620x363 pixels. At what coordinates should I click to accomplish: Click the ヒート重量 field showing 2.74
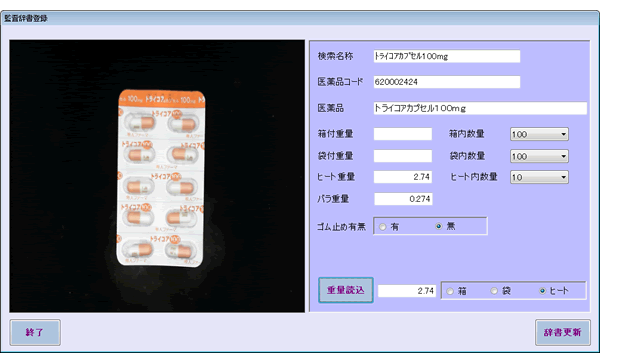tap(403, 177)
